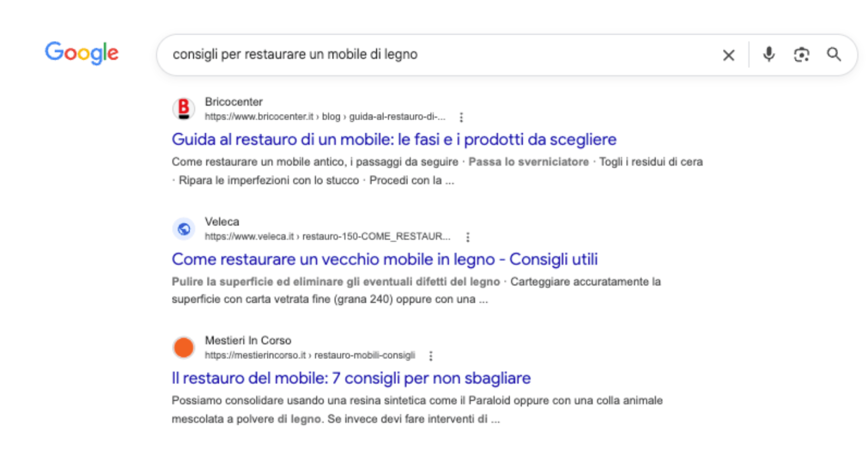Click the Bricocenter favicon
The height and width of the screenshot is (454, 868).
tap(184, 109)
